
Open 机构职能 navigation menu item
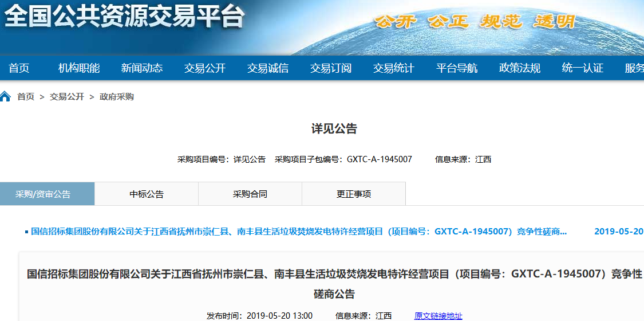click(x=79, y=68)
